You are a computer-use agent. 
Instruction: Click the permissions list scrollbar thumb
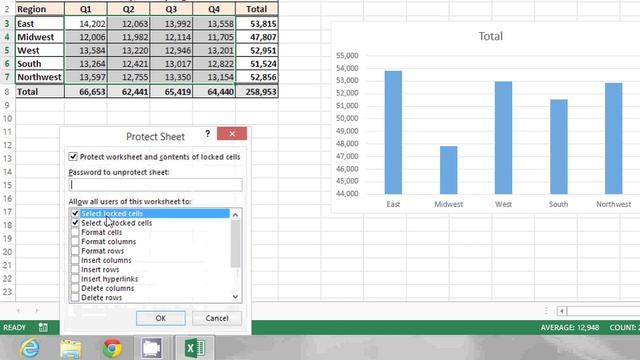point(235,244)
